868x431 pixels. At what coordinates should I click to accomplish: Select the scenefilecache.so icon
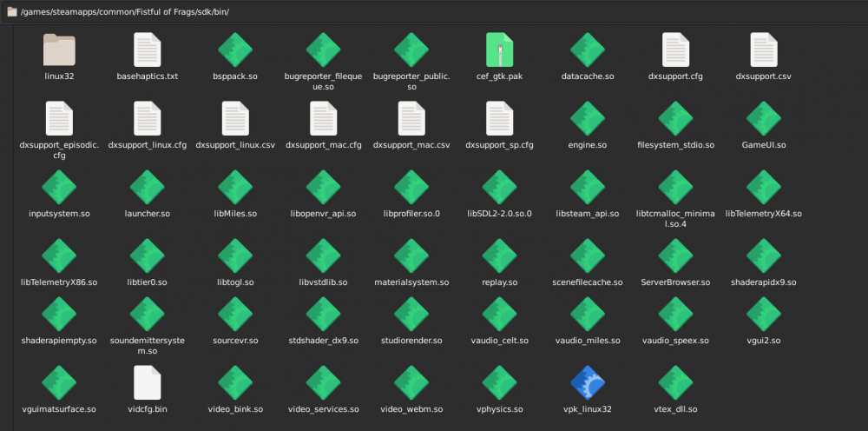pyautogui.click(x=588, y=256)
